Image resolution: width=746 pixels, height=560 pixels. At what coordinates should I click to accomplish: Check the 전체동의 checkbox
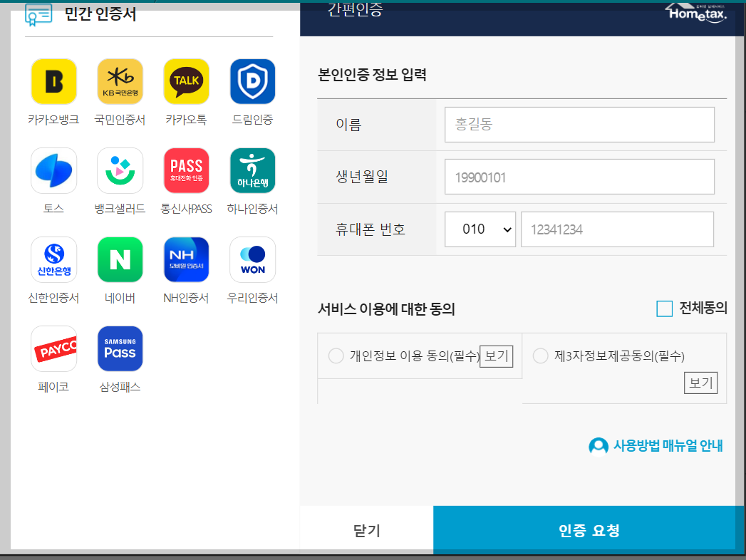[x=664, y=308]
